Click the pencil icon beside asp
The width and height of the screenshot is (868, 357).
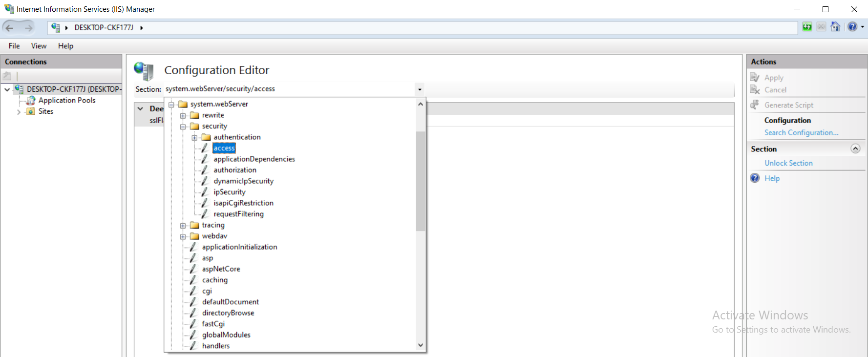coord(193,258)
